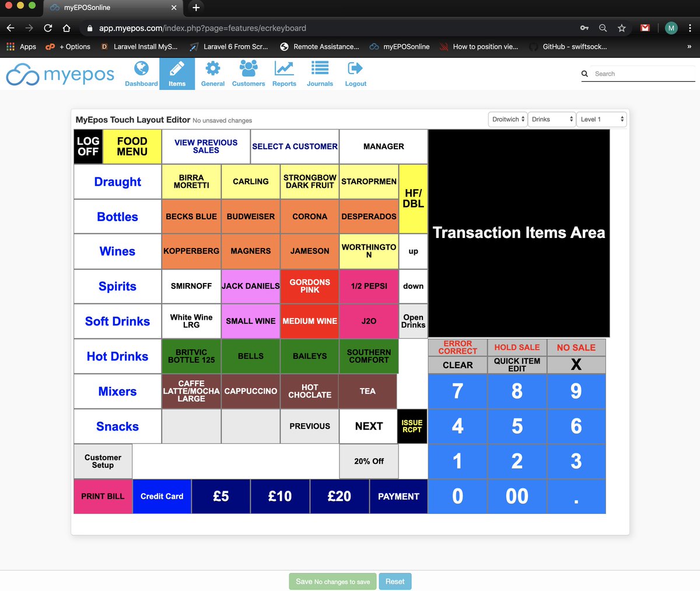This screenshot has height=591, width=700.
Task: Select the Wines category
Action: (117, 251)
